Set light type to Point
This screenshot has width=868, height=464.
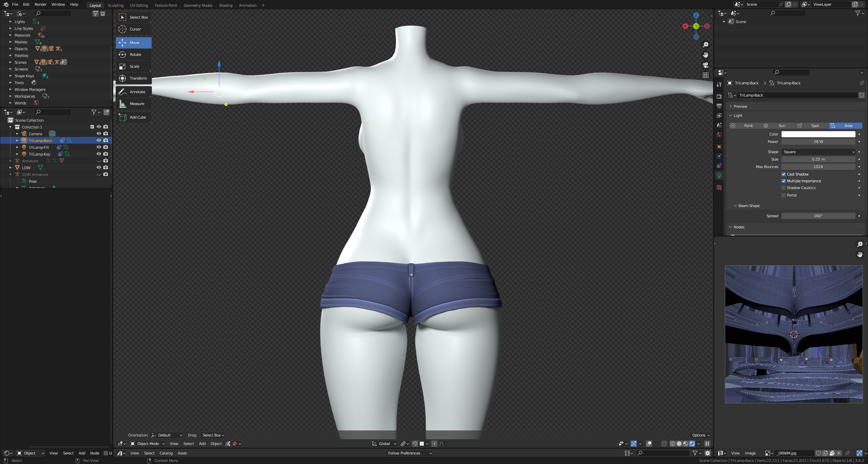tap(745, 126)
